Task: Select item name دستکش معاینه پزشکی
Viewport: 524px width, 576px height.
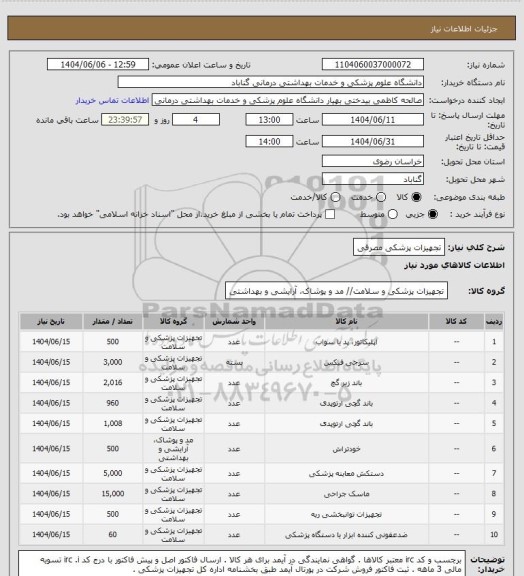Action: pos(347,474)
